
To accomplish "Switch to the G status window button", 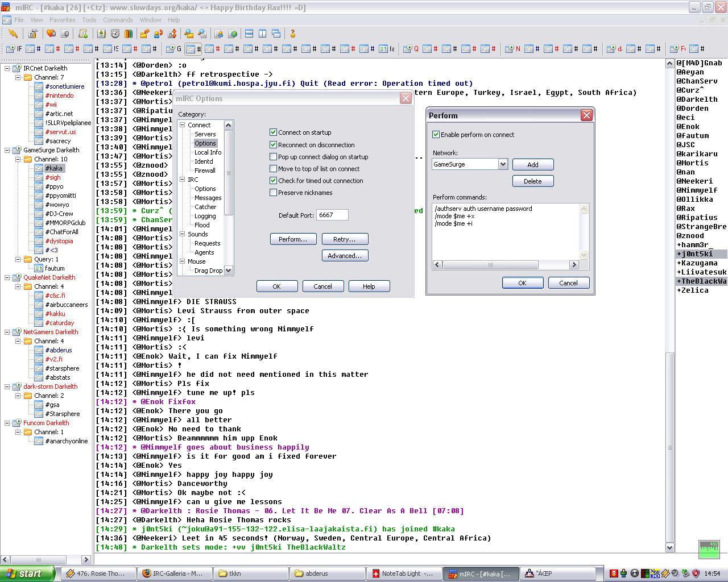I will coord(174,49).
